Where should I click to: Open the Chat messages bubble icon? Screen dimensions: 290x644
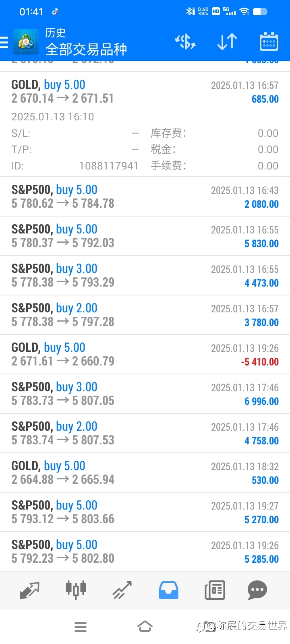click(x=257, y=590)
